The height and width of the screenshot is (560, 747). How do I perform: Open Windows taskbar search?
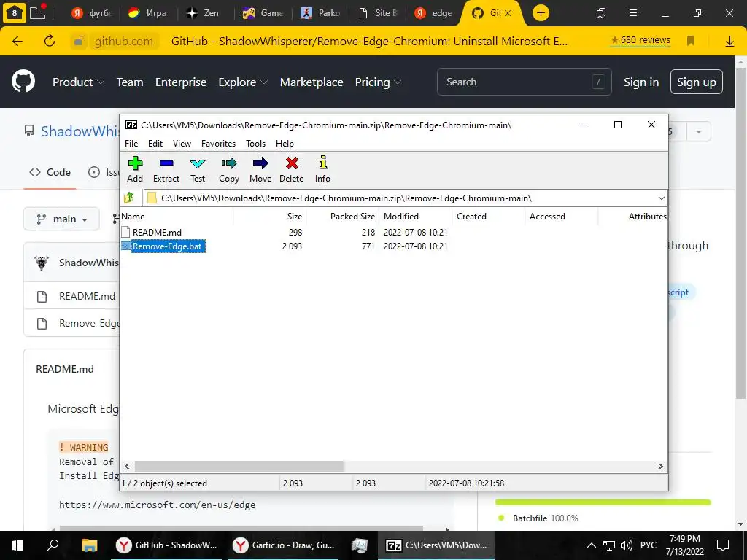tap(53, 545)
